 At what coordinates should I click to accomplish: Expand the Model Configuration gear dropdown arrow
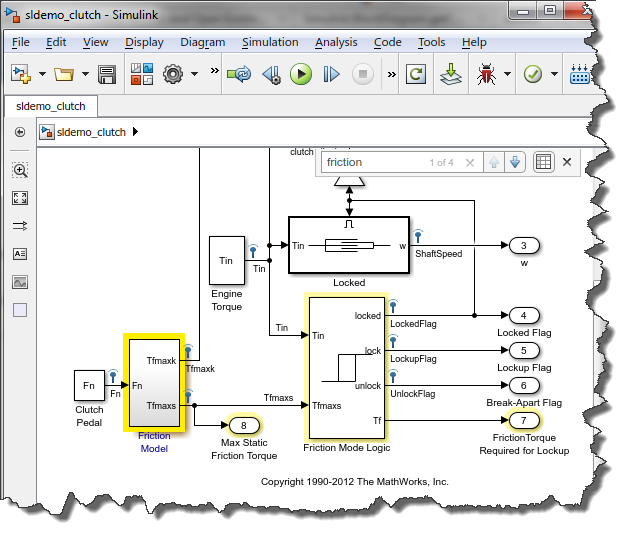tap(194, 74)
